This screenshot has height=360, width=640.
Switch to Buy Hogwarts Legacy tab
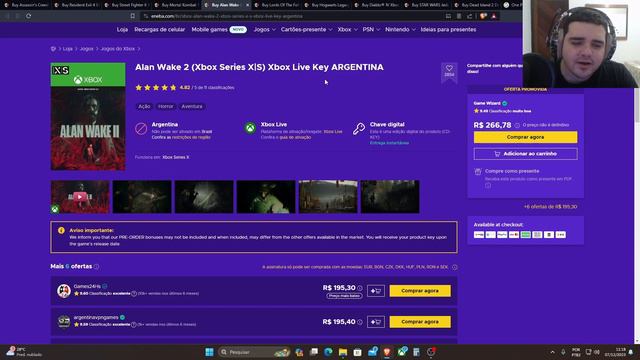tap(326, 5)
